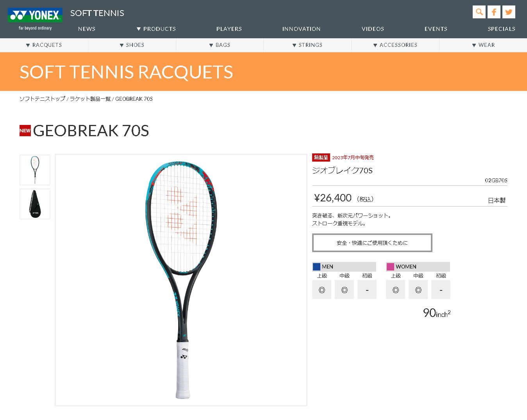The height and width of the screenshot is (420, 527).
Task: Visit the Facebook page icon
Action: click(x=494, y=12)
